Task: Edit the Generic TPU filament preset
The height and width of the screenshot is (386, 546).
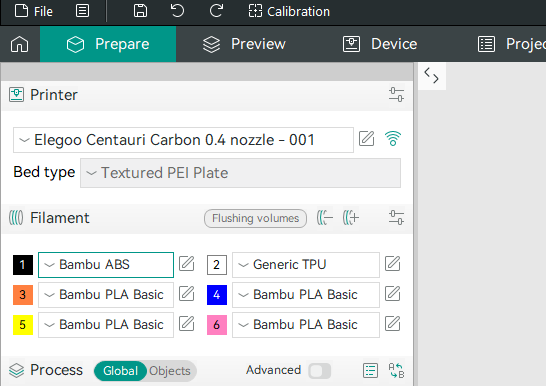Action: click(392, 263)
